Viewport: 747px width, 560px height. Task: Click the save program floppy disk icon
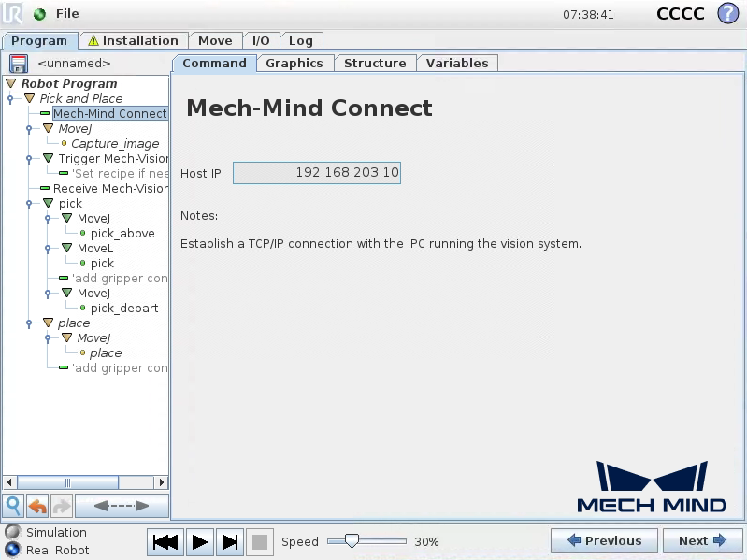click(19, 64)
